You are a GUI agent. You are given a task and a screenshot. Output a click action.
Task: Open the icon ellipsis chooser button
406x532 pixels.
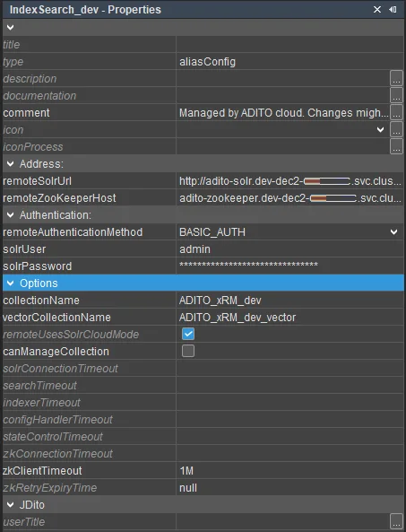click(x=396, y=129)
